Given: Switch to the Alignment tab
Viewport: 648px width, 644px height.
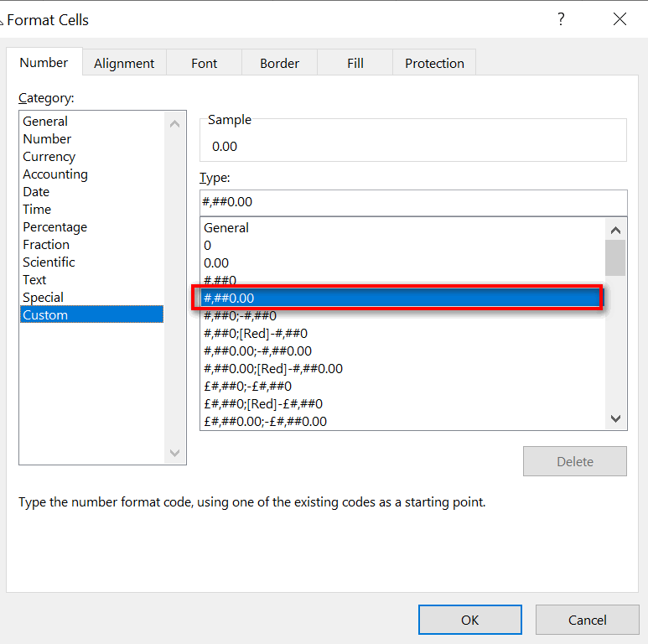Looking at the screenshot, I should pyautogui.click(x=124, y=63).
